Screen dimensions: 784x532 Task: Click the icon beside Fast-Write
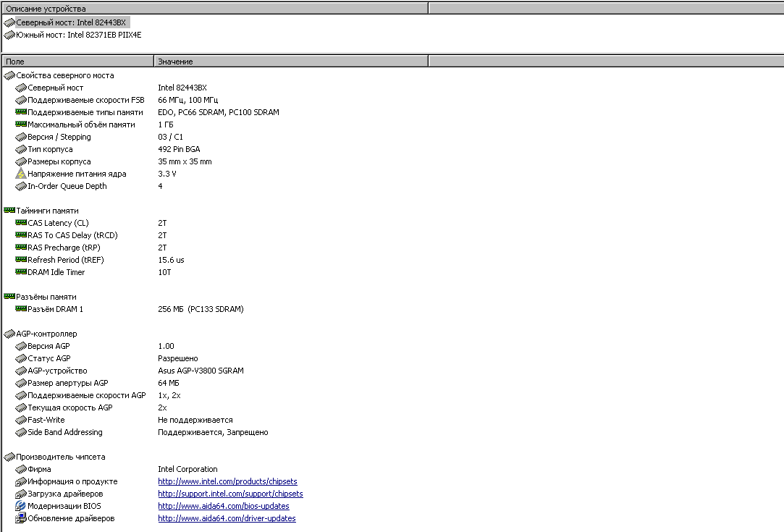click(x=20, y=420)
